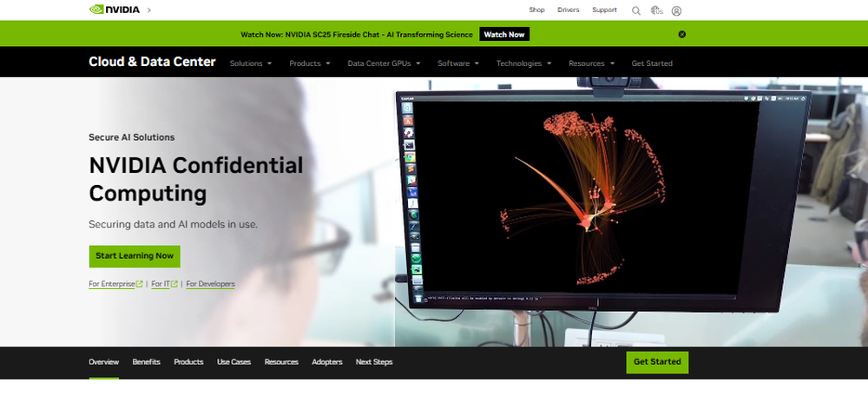Expand the Products dropdown menu
Image resolution: width=868 pixels, height=396 pixels.
(310, 63)
